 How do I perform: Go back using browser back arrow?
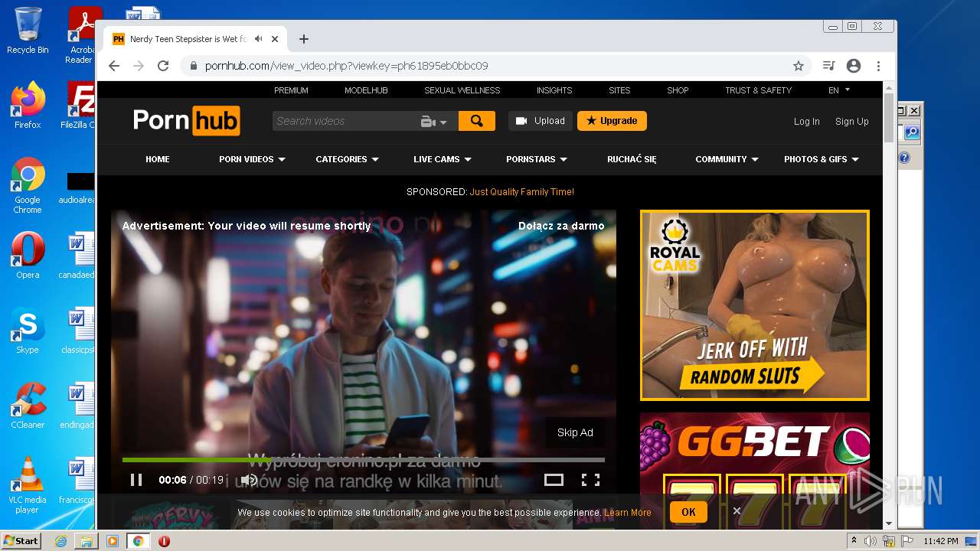tap(114, 66)
